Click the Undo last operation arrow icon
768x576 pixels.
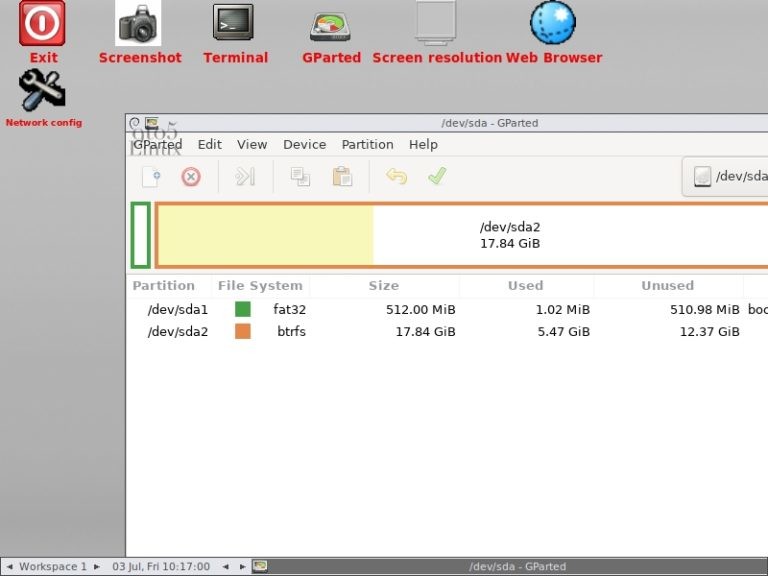click(x=396, y=176)
